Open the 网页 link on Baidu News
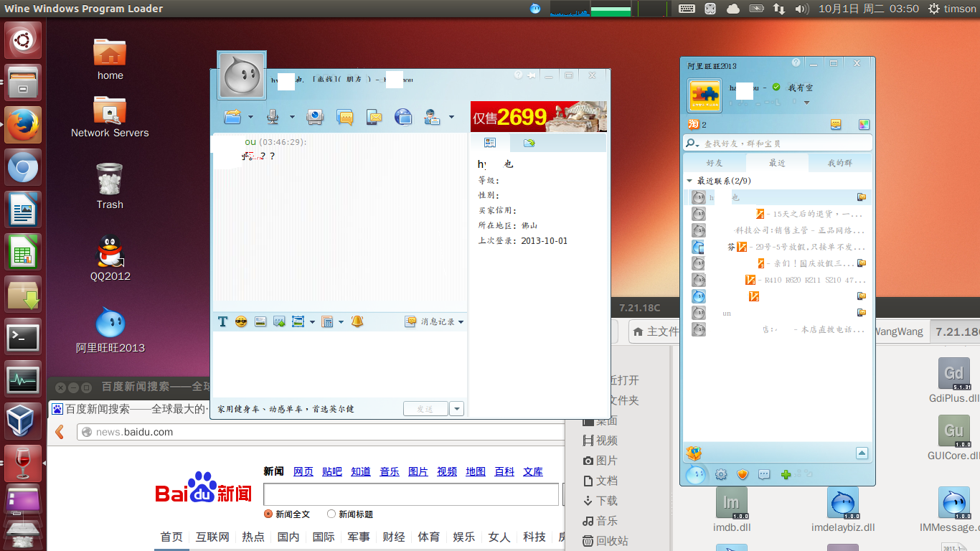 (x=303, y=471)
